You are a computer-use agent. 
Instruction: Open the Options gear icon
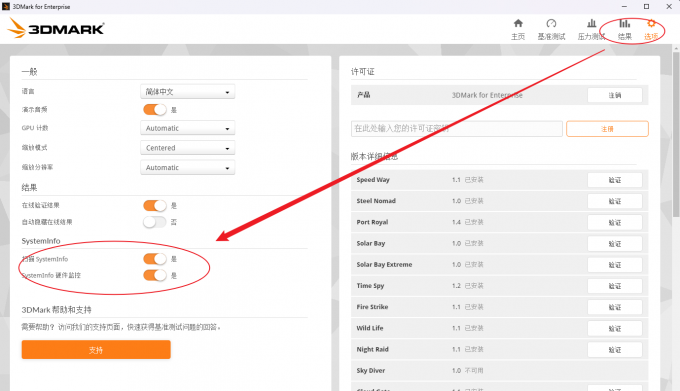click(x=651, y=23)
